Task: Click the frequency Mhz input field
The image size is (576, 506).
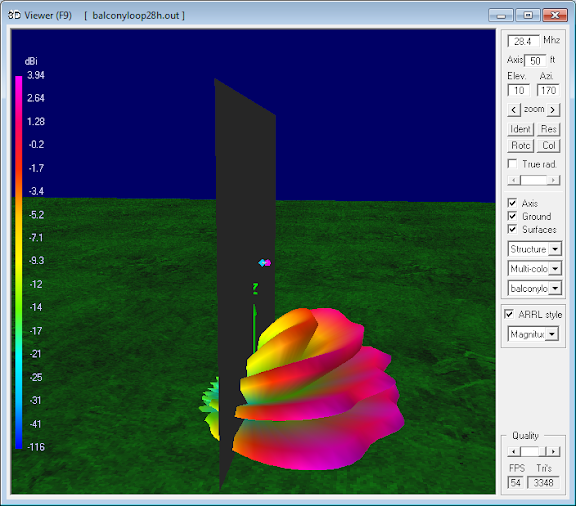Action: (523, 41)
